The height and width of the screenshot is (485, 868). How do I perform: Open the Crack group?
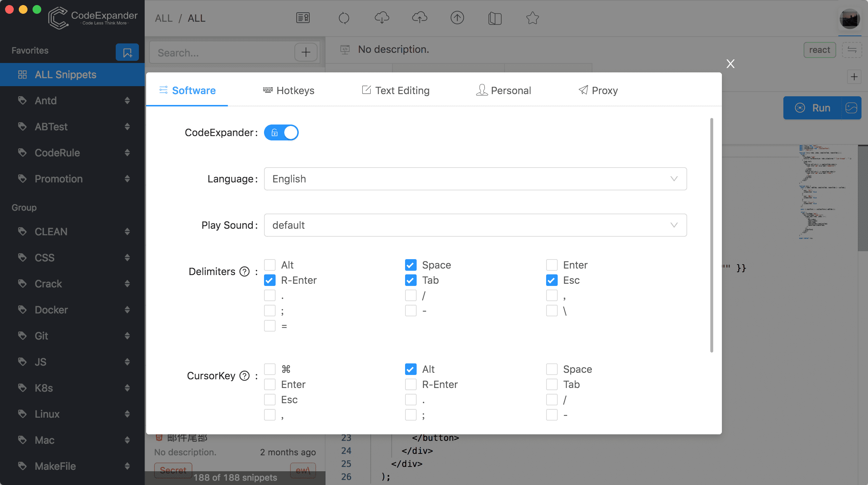coord(72,284)
